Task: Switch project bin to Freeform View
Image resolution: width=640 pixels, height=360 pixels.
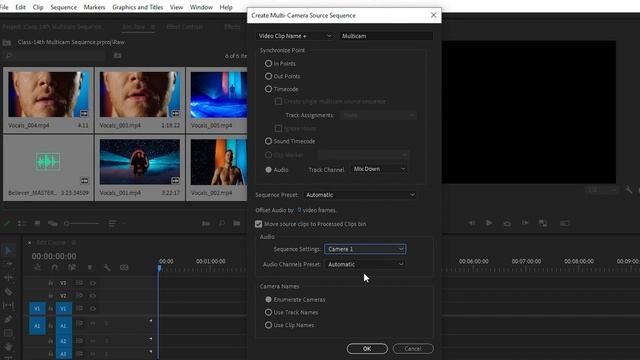Action: 53,223
